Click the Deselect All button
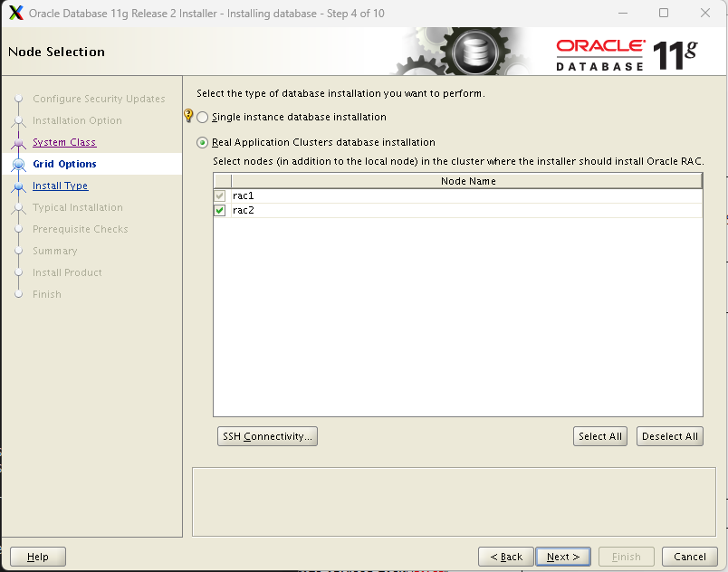This screenshot has height=572, width=728. coord(669,436)
